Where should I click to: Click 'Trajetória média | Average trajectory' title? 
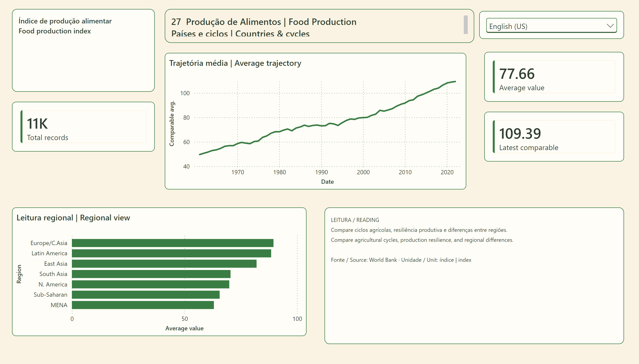235,63
